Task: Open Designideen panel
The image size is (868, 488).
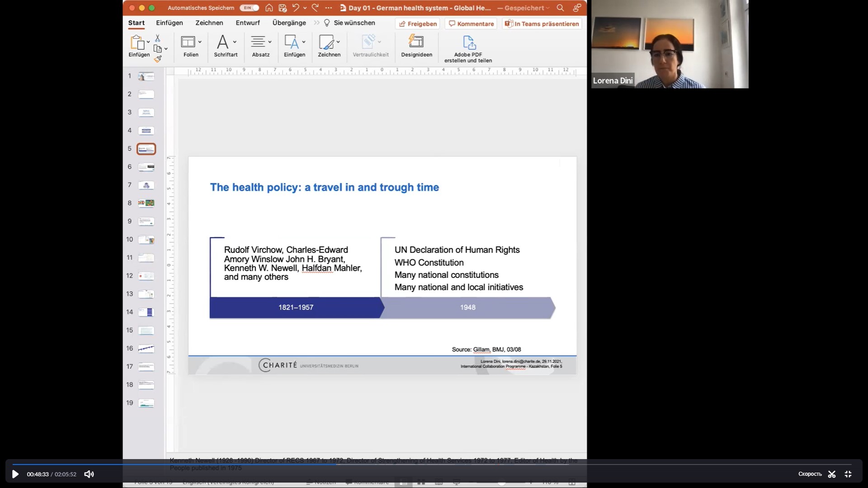Action: 416,46
